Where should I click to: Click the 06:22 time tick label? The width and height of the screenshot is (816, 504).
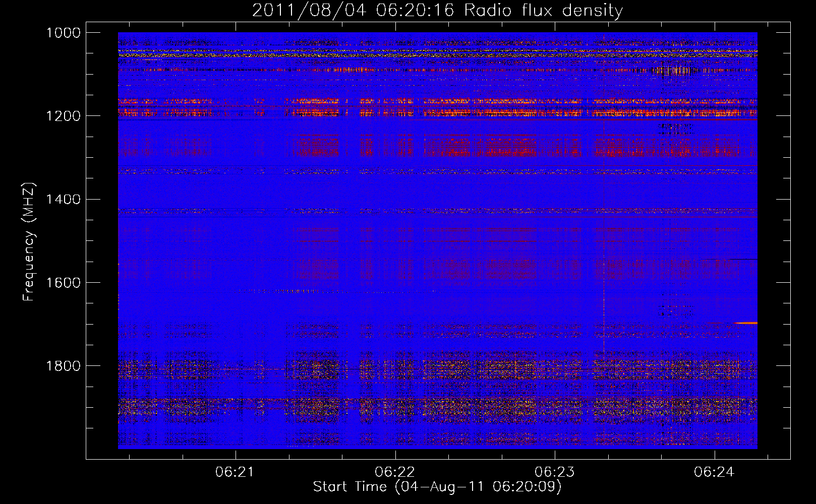pos(394,472)
